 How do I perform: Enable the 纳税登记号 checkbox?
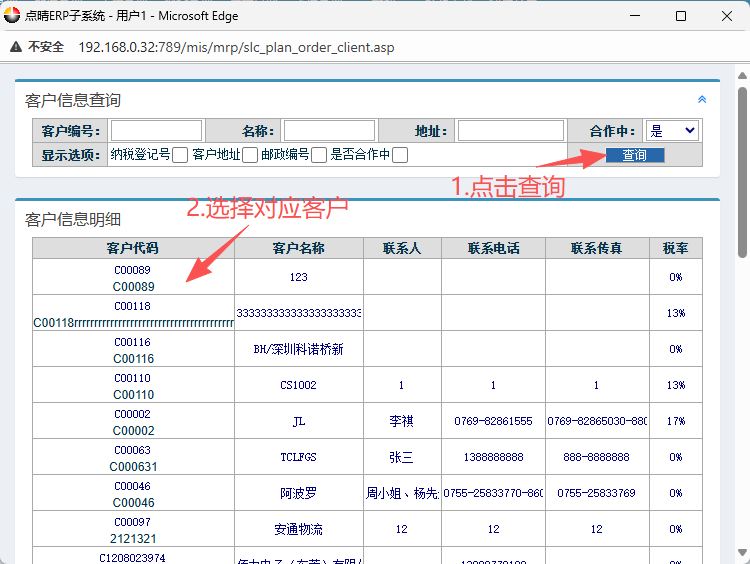[x=180, y=155]
